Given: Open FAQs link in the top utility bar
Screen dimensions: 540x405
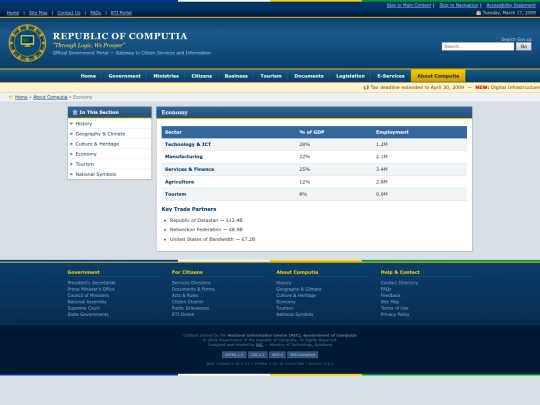Looking at the screenshot, I should 95,13.
